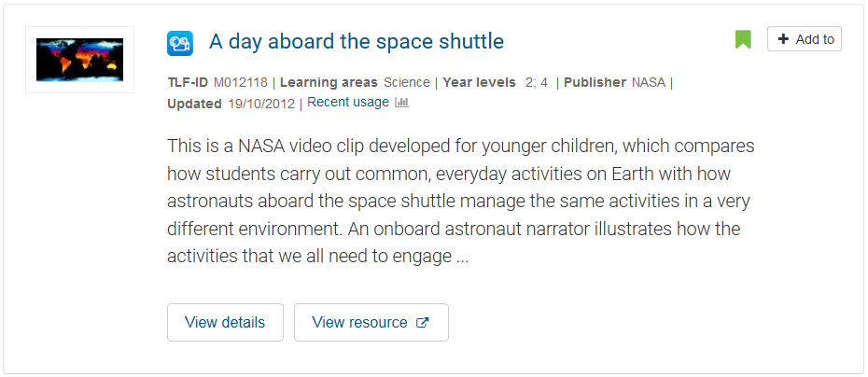Viewport: 868px width, 377px height.
Task: Open the bar chart icon beside Recent usage
Action: 402,103
